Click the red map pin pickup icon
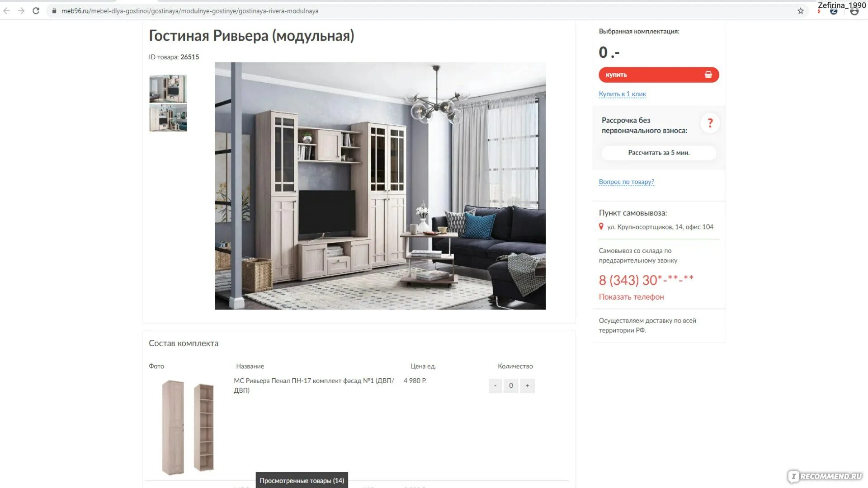The height and width of the screenshot is (488, 868). [601, 226]
